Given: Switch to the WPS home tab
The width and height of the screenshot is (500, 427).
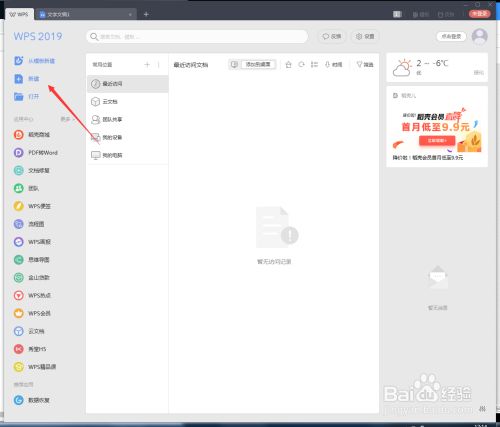Looking at the screenshot, I should point(19,14).
